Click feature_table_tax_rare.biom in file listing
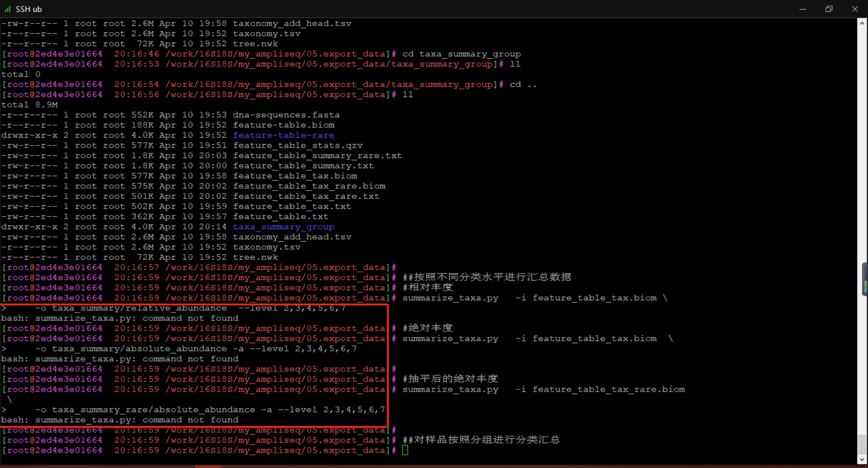 pos(309,186)
